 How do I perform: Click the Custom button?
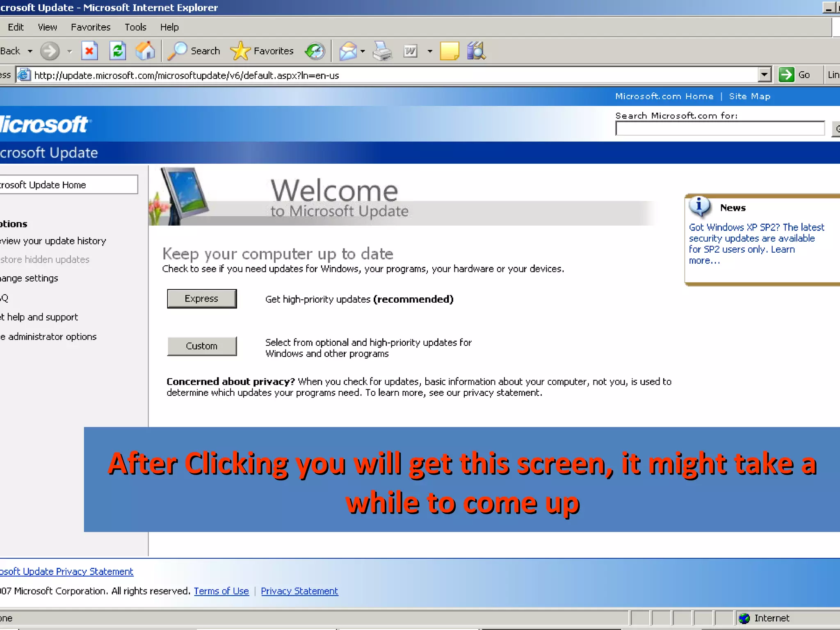click(202, 346)
